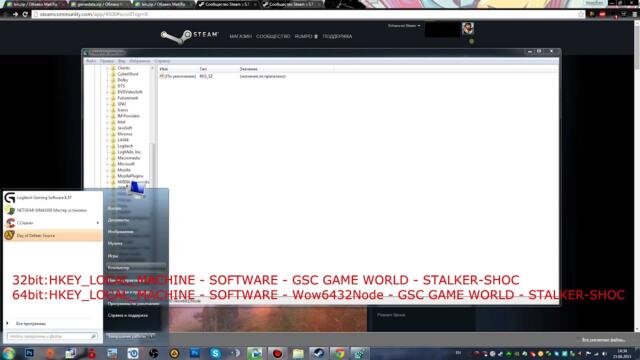Image resolution: width=640 pixels, height=360 pixels.
Task: Click the Intel key folder icon
Action: pos(113,122)
